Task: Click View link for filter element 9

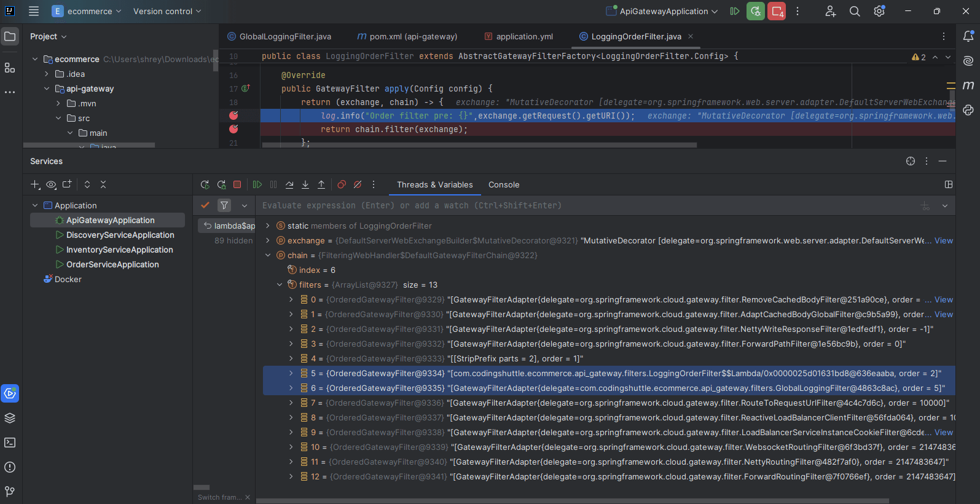Action: pyautogui.click(x=944, y=432)
